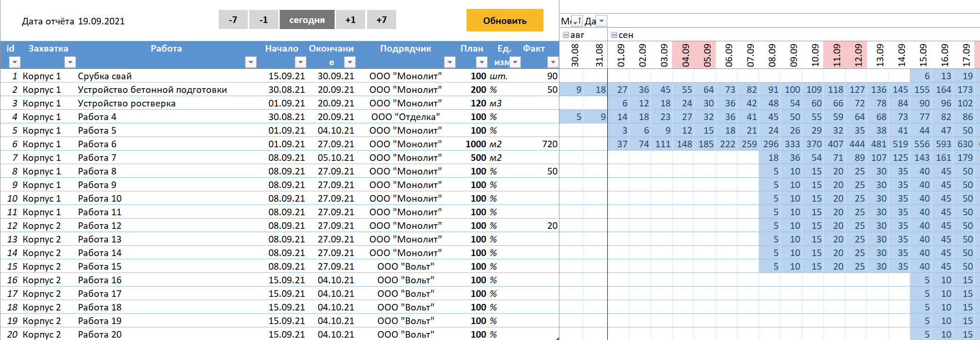Screen dimensions: 980x340
Task: Open the Работа column filter arrow
Action: click(x=251, y=62)
